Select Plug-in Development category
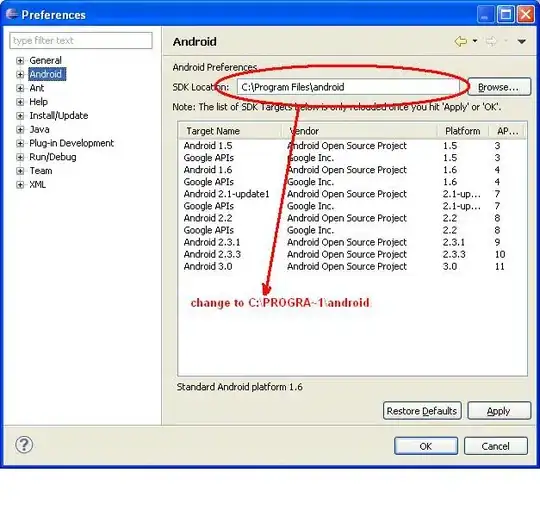This screenshot has height=529, width=540. 71,143
